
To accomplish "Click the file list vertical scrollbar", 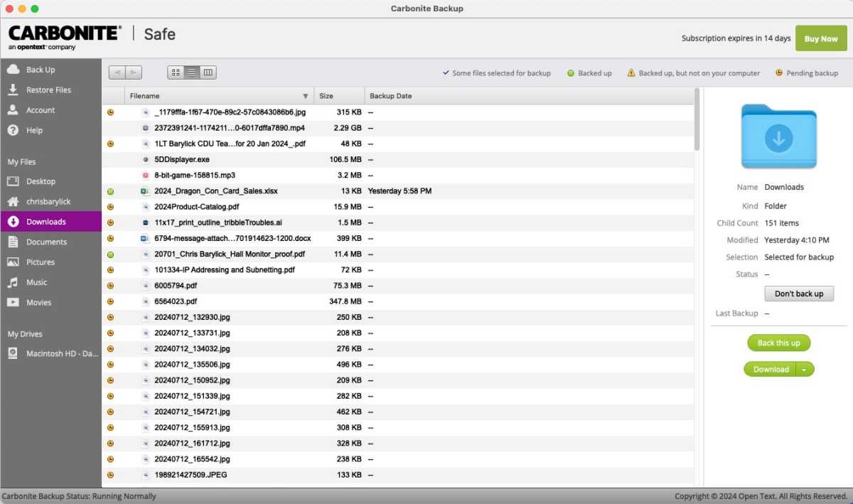I will [697, 119].
